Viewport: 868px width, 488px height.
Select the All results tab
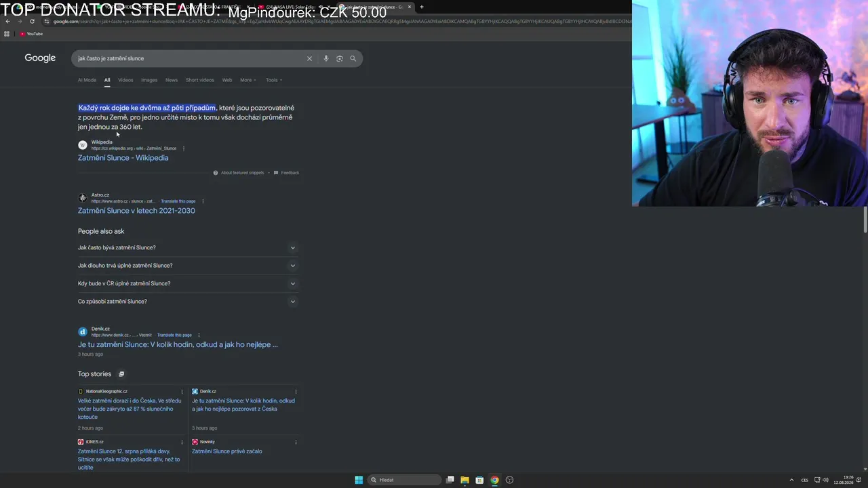[x=107, y=80]
